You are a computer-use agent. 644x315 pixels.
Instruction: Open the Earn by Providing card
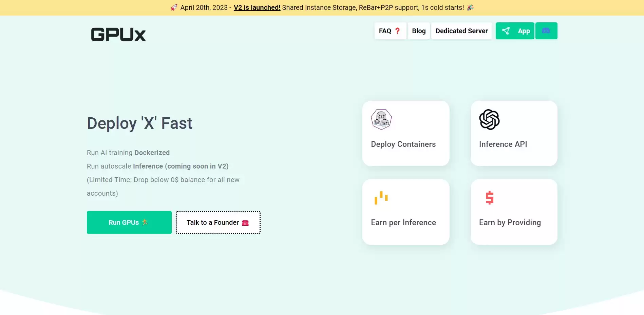click(x=510, y=222)
